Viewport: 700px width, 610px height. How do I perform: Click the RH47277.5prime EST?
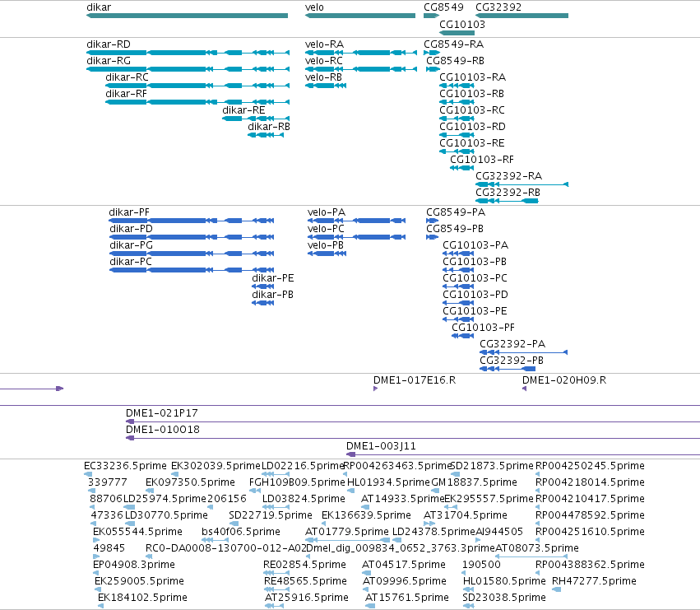[x=556, y=590]
